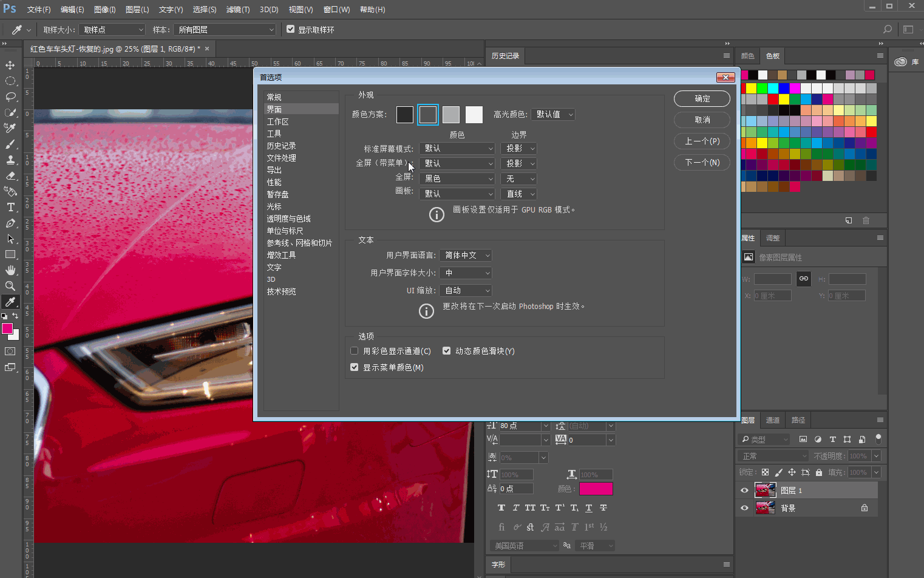This screenshot has width=924, height=578.
Task: Click the active Eyedropper tool
Action: pos(10,302)
